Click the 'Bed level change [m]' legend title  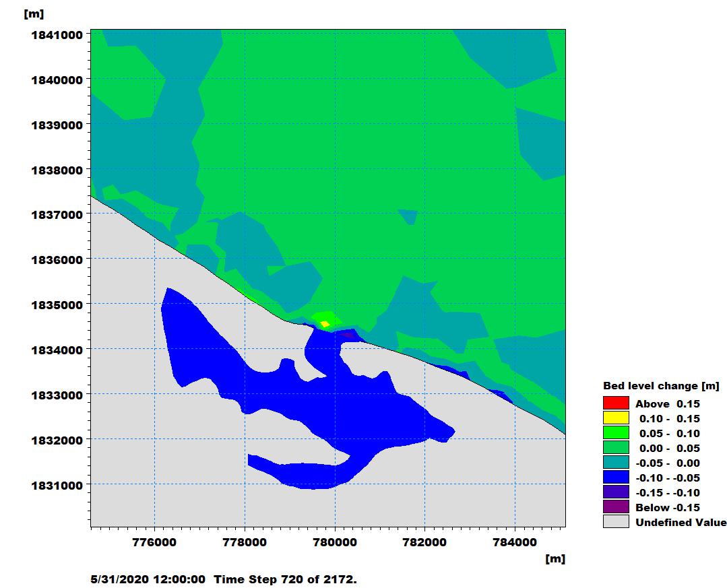(661, 386)
